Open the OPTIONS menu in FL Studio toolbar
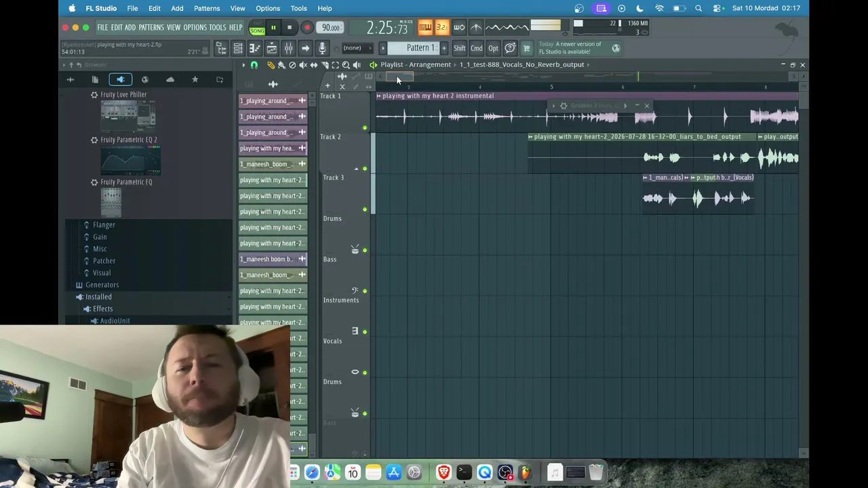Image resolution: width=868 pixels, height=488 pixels. (195, 28)
